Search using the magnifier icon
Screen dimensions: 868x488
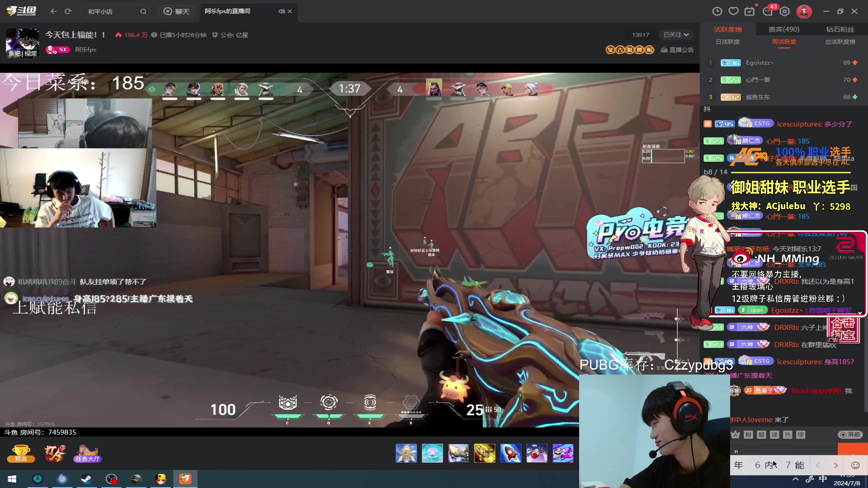143,11
